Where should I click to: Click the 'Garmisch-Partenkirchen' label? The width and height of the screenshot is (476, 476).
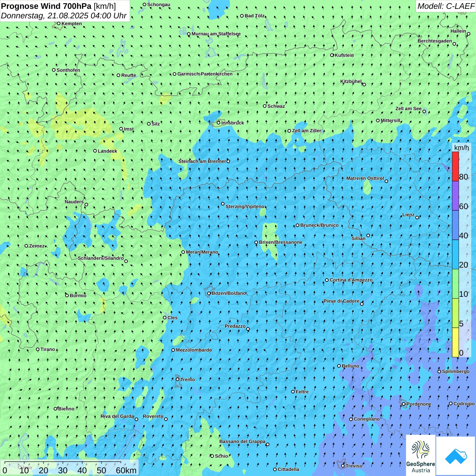(205, 74)
